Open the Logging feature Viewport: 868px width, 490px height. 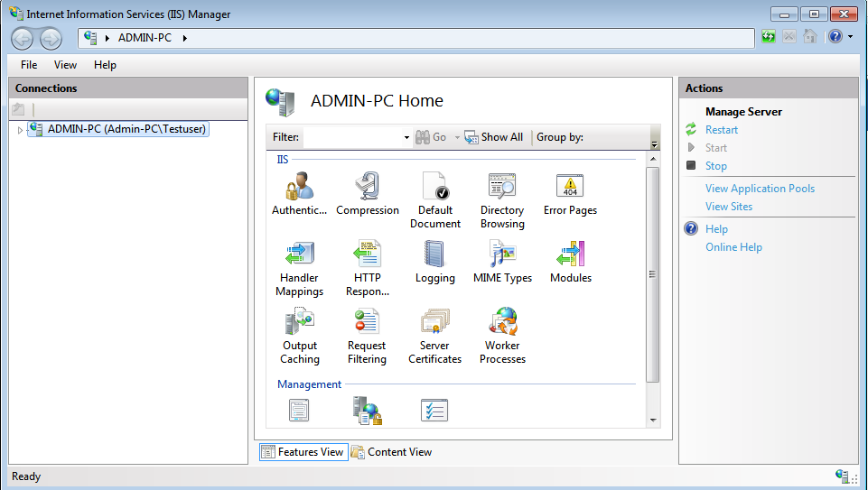click(435, 262)
